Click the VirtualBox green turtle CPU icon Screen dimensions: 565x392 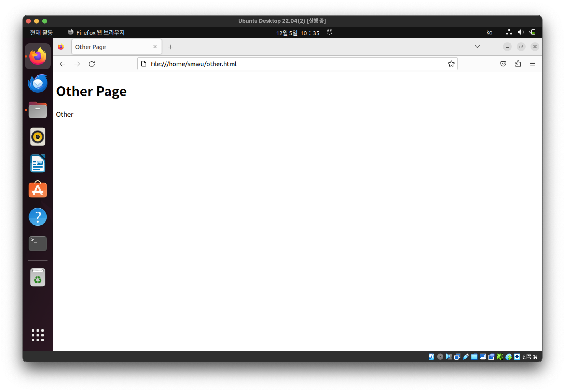tap(500, 357)
